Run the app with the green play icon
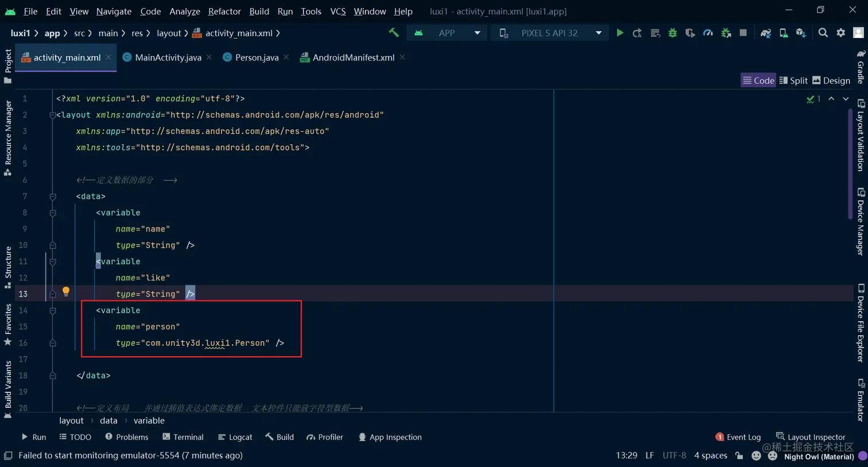 point(620,33)
